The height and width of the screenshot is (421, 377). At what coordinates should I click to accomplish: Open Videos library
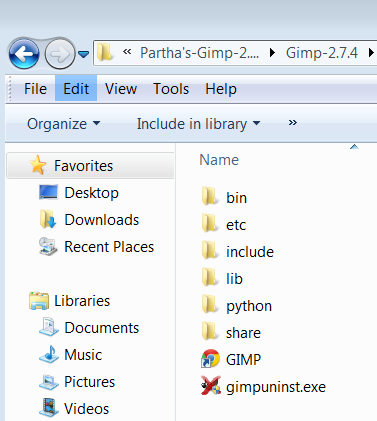[x=87, y=409]
